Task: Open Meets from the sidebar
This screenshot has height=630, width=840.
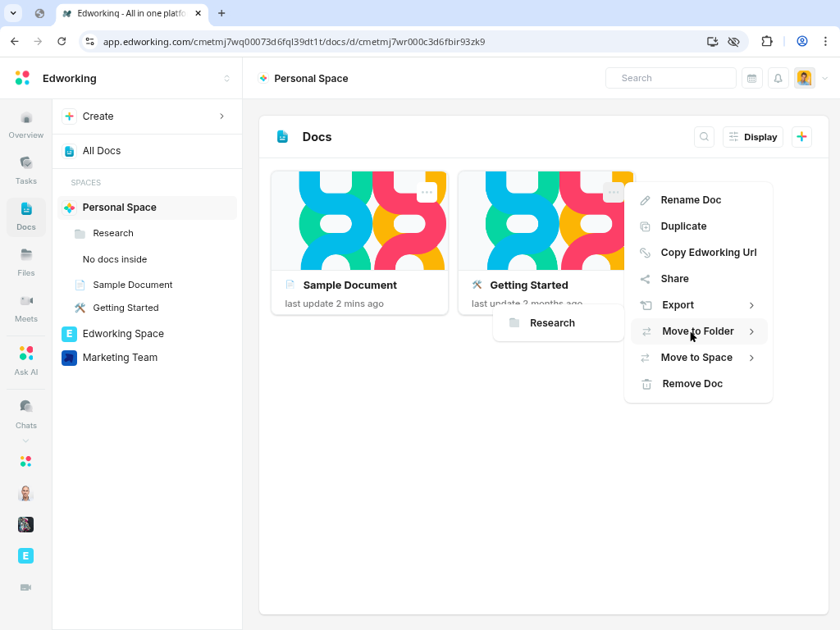Action: tap(25, 308)
